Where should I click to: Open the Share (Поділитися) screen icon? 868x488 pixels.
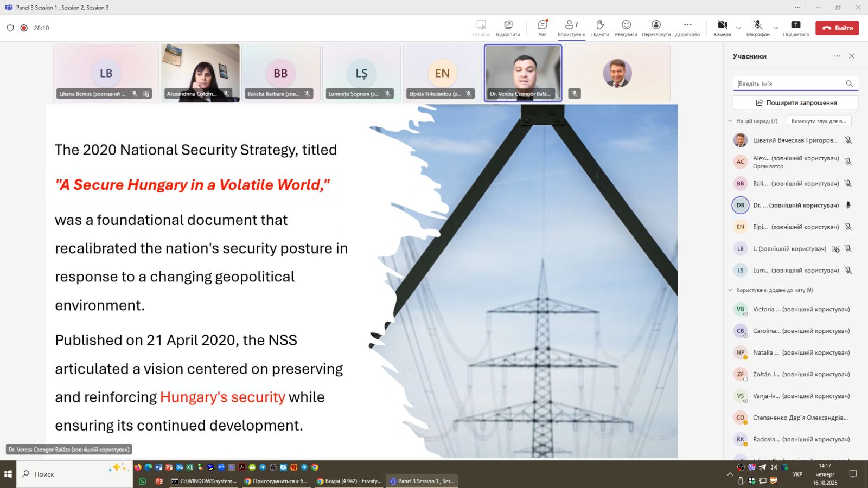(x=795, y=25)
